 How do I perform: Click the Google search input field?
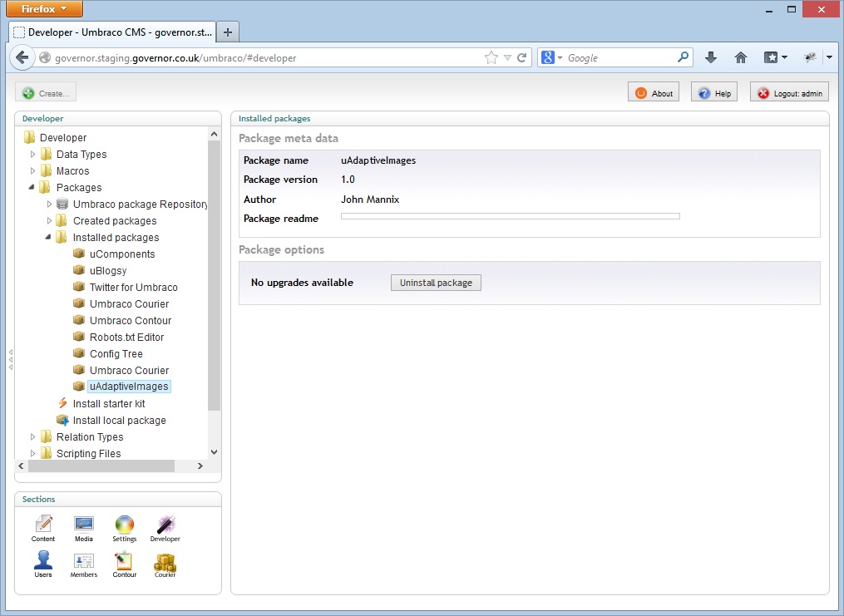point(620,57)
